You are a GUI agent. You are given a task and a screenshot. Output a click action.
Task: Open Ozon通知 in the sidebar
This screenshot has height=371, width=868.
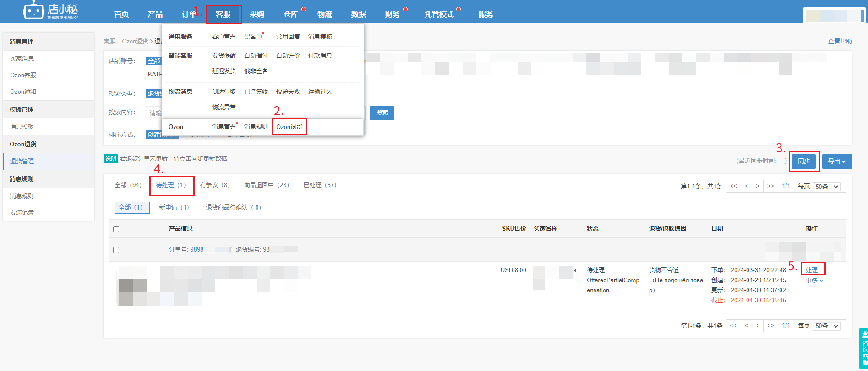point(23,91)
